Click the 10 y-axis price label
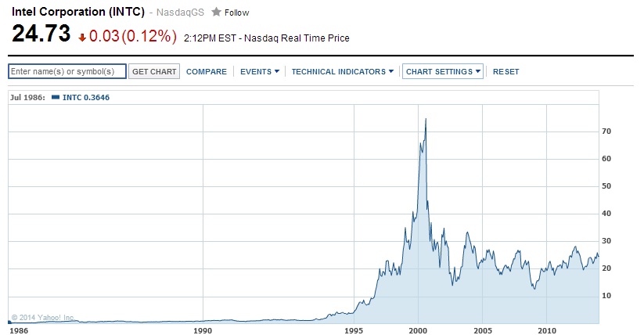 tap(606, 296)
